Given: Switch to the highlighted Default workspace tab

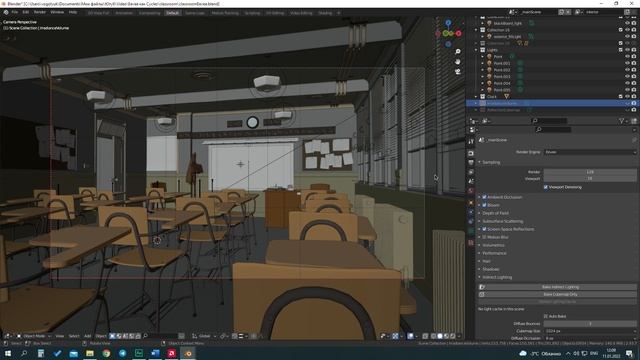Looking at the screenshot, I should pos(172,13).
